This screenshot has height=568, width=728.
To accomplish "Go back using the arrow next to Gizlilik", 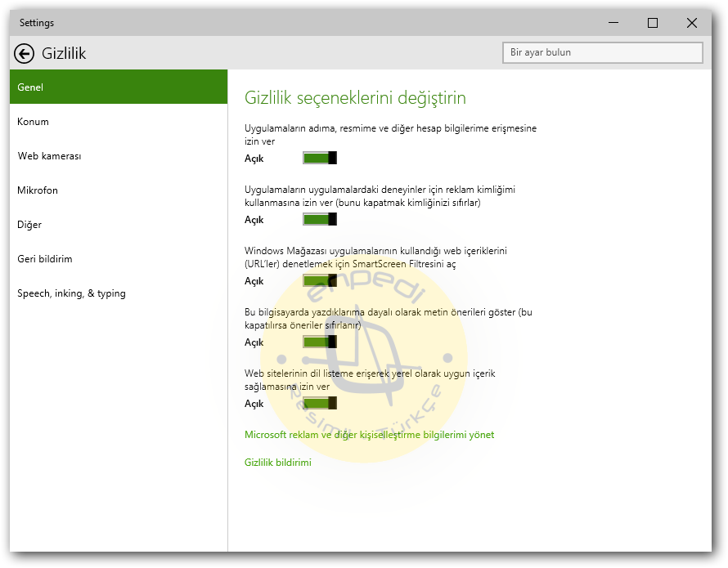I will [25, 53].
